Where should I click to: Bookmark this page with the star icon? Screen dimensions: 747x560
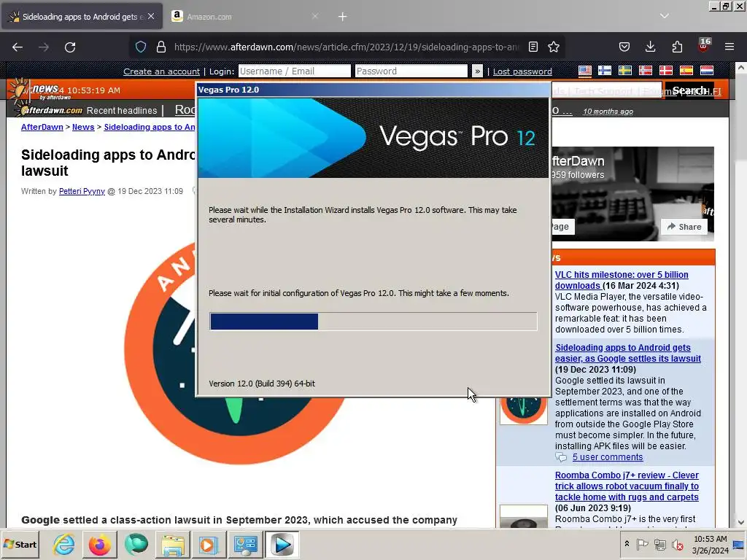[x=554, y=47]
